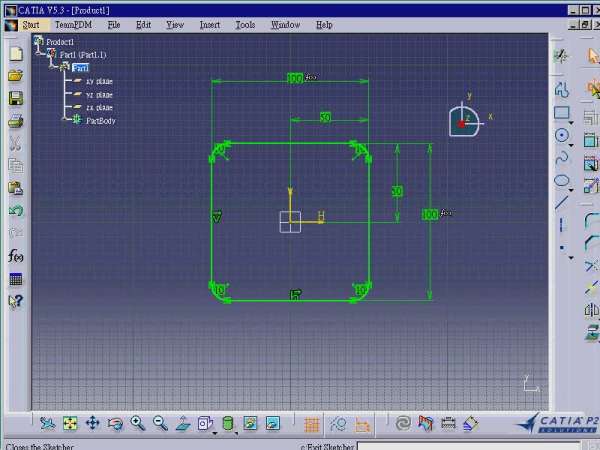
Task: Expand the Ellipse tool flyout arrow
Action: (571, 190)
